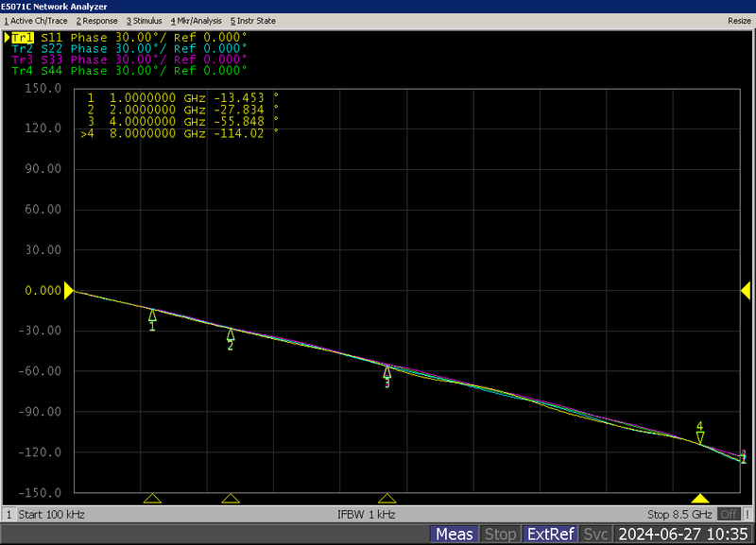Viewport: 756px width, 545px height.
Task: Toggle the Off indicator beside Stop frequency
Action: 728,514
